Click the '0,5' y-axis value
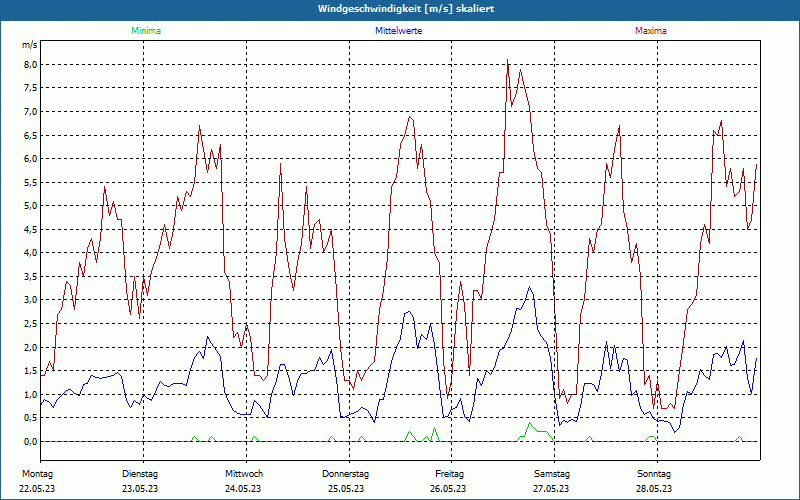 [31, 418]
